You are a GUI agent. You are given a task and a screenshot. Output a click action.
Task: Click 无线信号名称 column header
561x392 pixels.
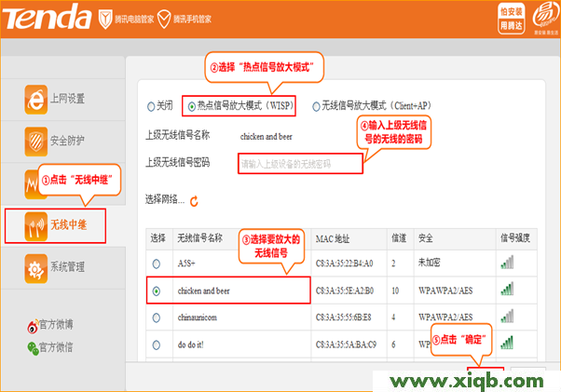(200, 238)
